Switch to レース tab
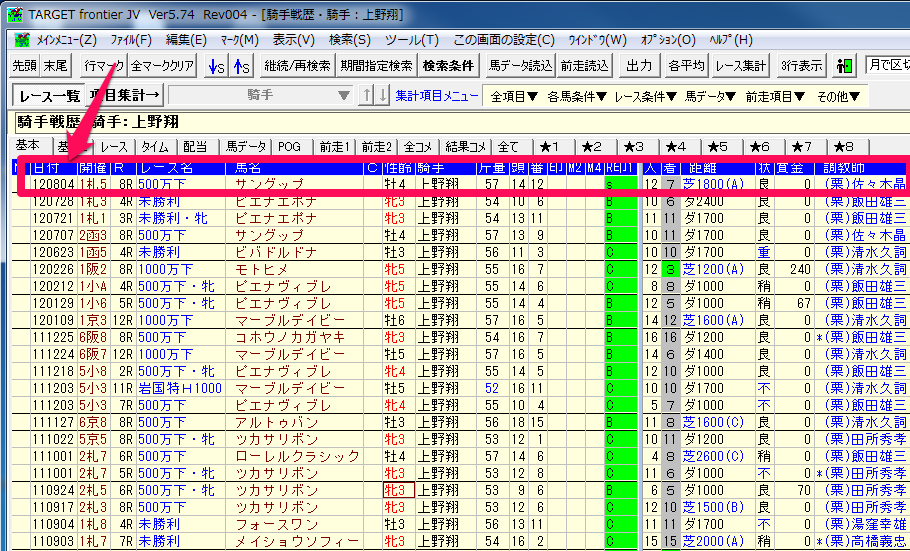Viewport: 910px width, 551px height. click(x=113, y=147)
